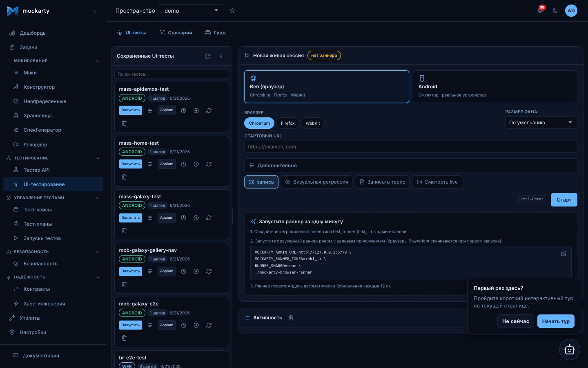Favorite the current space with star

(x=232, y=11)
